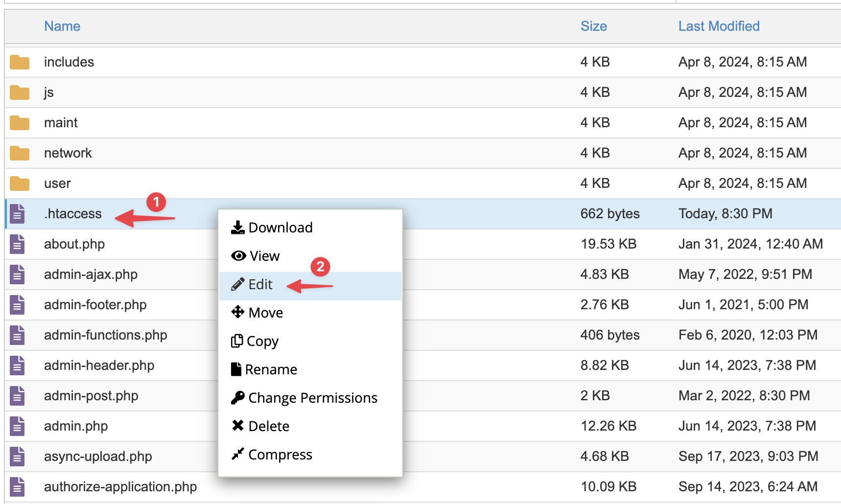Click the four-arrow Move icon

238,312
